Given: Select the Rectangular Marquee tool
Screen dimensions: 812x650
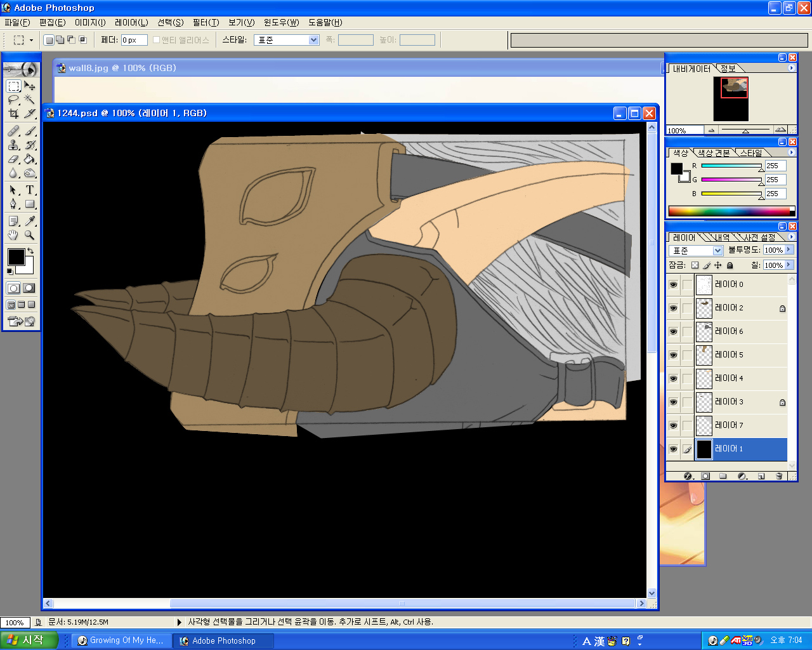Looking at the screenshot, I should click(x=13, y=86).
